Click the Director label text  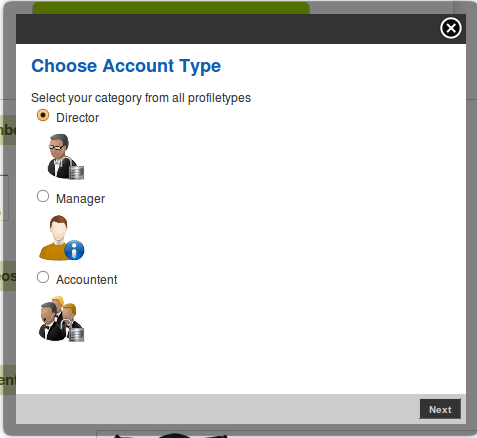coord(77,118)
